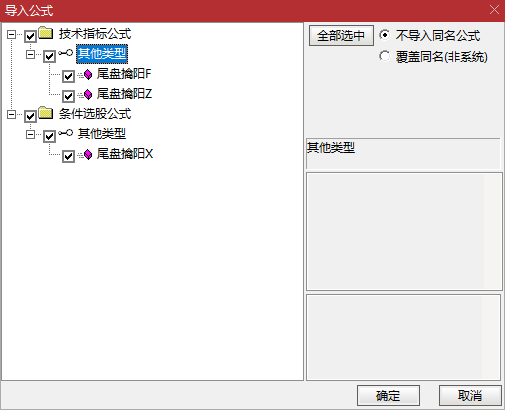Collapse the 条件选股公式 tree node
Viewport: 505px width, 410px height.
[11, 114]
